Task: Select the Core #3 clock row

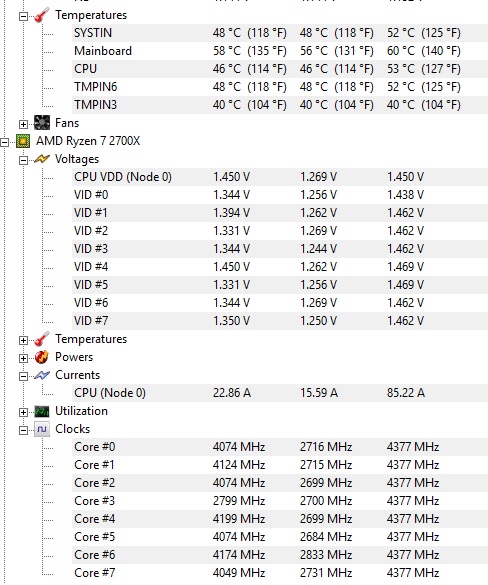Action: point(280,501)
